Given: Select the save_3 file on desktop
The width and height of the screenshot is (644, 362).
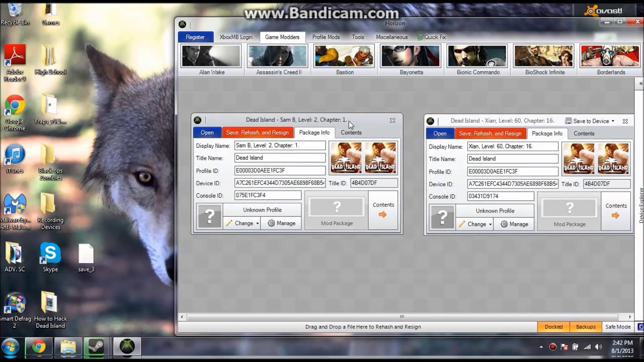Looking at the screenshot, I should [x=86, y=258].
